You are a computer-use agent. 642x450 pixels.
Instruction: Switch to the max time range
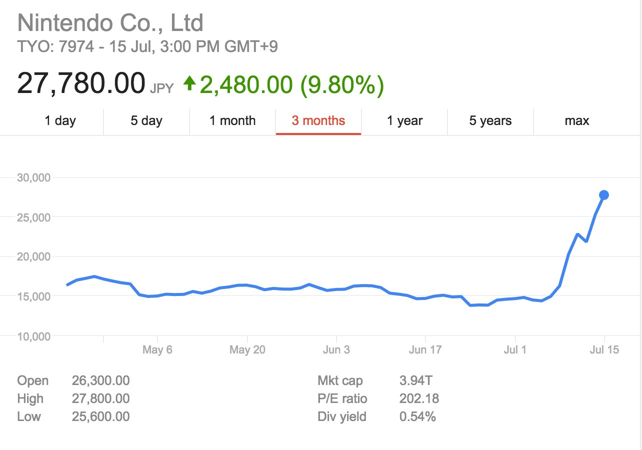tap(576, 121)
